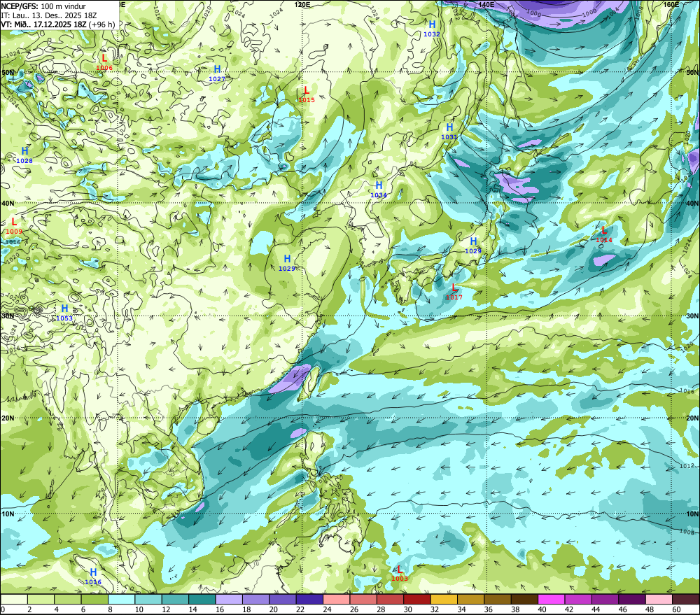This screenshot has height=615, width=700.
Task: Click the H marker labeled 1053
Action: point(64,309)
